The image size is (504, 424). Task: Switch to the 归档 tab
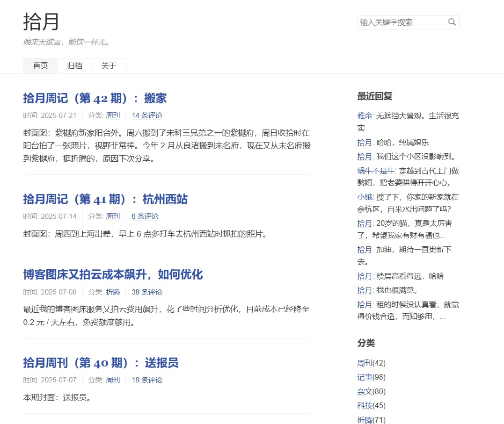(75, 66)
